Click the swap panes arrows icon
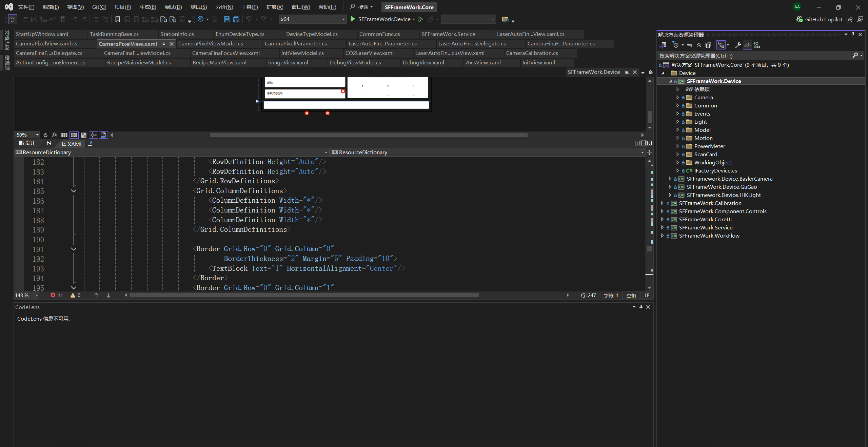 coord(49,143)
